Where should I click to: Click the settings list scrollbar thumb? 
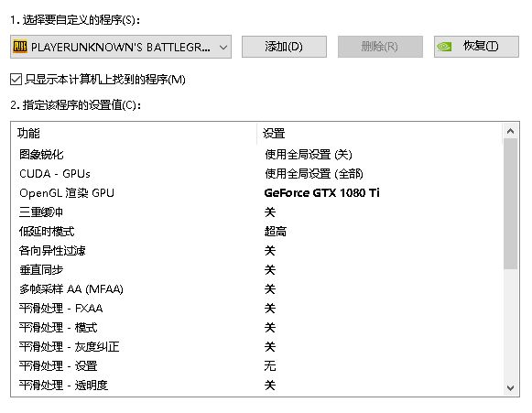click(511, 204)
